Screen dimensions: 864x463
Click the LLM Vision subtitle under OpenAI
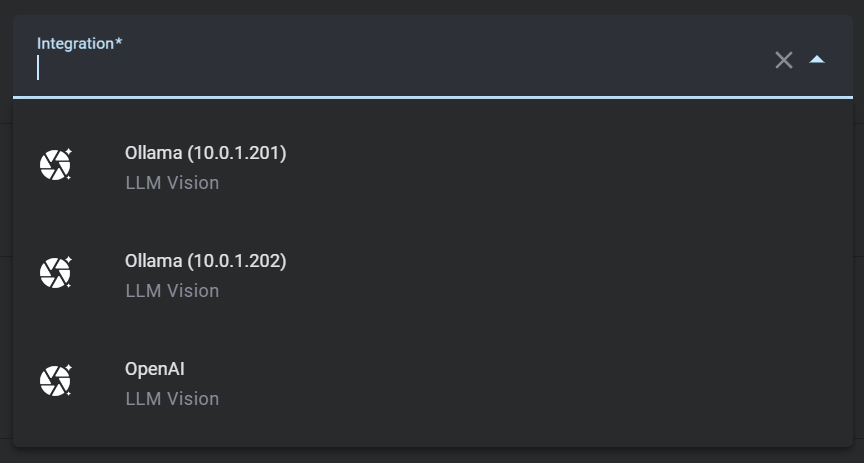click(172, 399)
